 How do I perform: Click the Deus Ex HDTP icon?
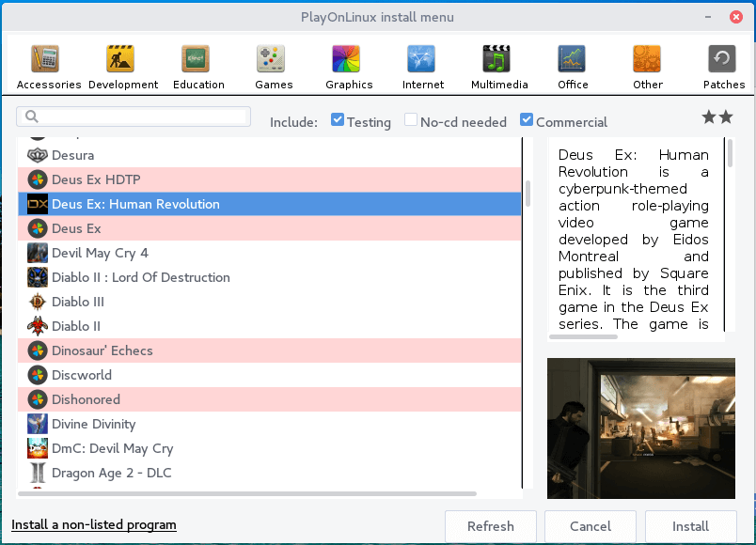pyautogui.click(x=38, y=179)
